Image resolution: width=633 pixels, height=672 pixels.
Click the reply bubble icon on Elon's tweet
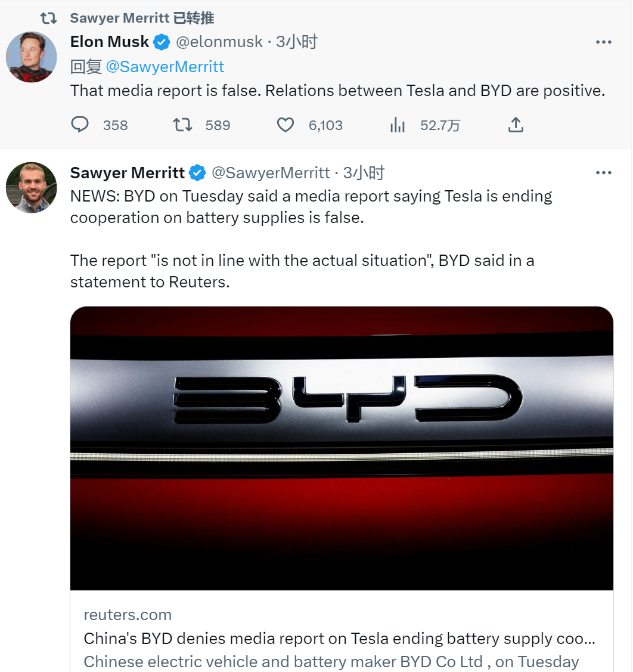point(80,125)
